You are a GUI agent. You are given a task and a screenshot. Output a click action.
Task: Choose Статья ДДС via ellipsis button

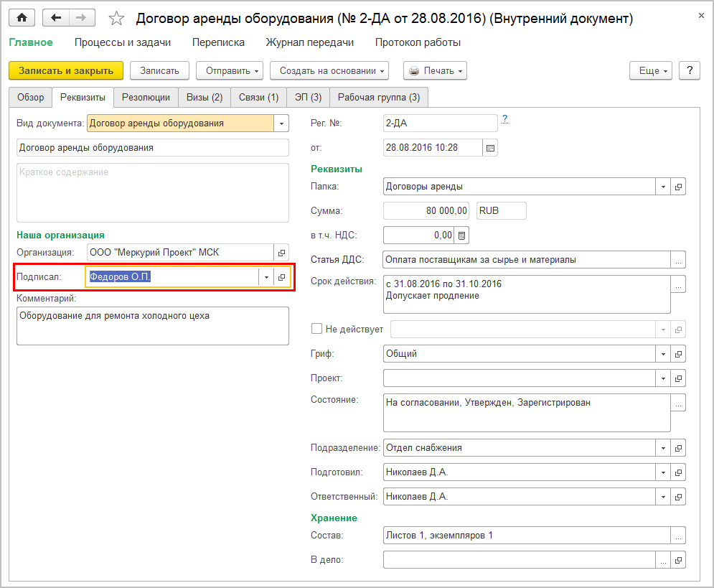[x=678, y=260]
